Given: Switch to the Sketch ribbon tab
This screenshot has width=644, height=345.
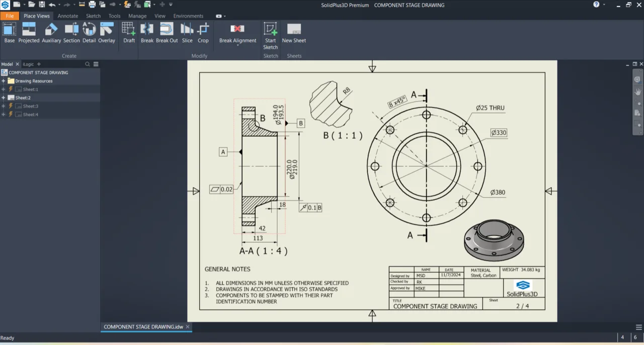Looking at the screenshot, I should tap(93, 16).
